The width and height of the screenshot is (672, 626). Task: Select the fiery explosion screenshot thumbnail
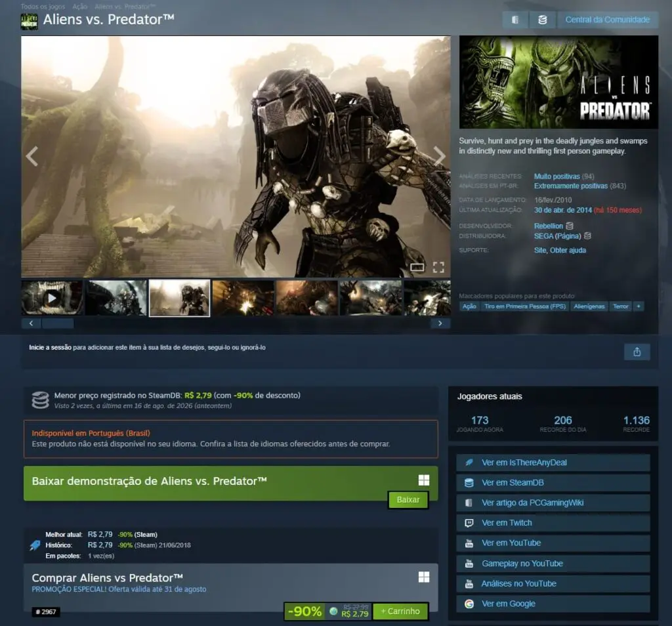click(x=243, y=298)
